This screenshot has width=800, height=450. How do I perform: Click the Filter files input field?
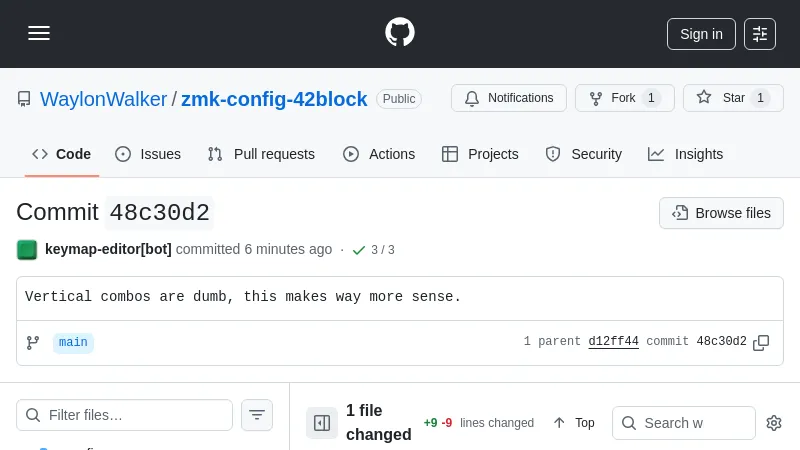coord(135,415)
